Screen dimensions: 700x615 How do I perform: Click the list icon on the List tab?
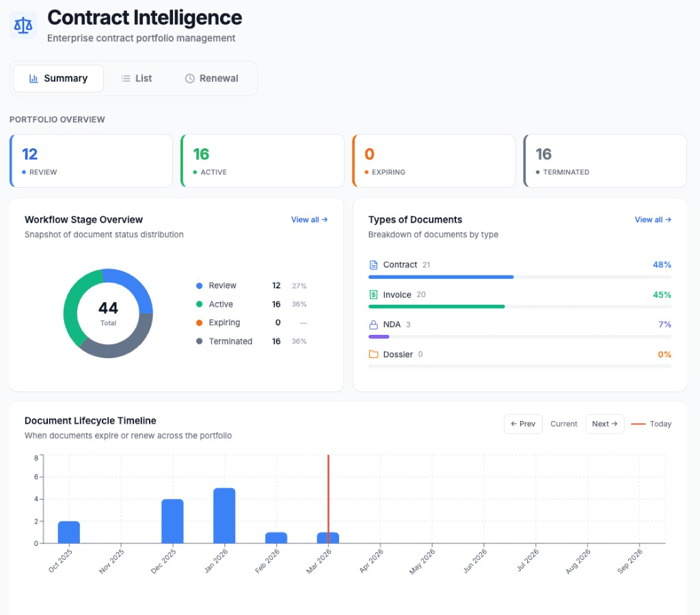(126, 78)
